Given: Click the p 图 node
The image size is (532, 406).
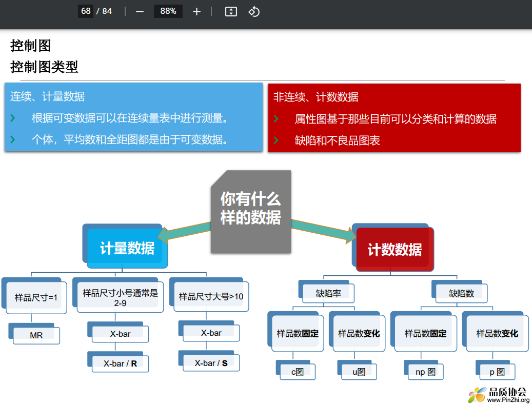Looking at the screenshot, I should coord(497,372).
